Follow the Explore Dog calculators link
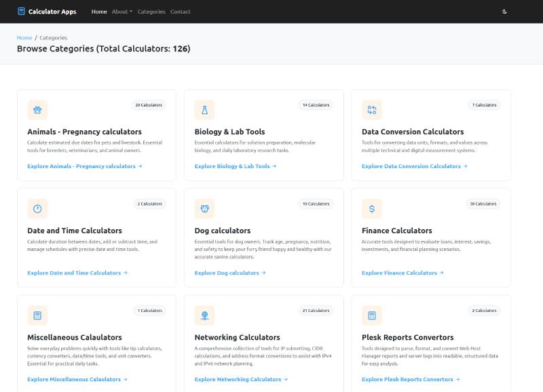Screen dimensions: 543x392 [229, 273]
